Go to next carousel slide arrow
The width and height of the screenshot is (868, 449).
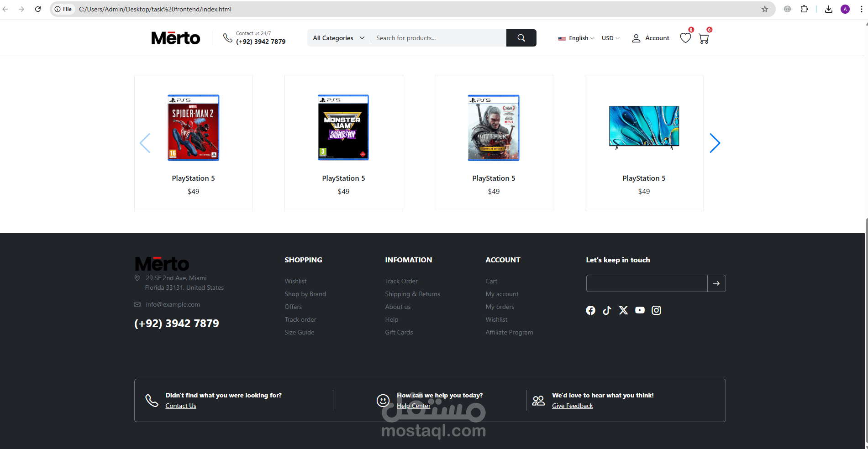[x=715, y=143]
